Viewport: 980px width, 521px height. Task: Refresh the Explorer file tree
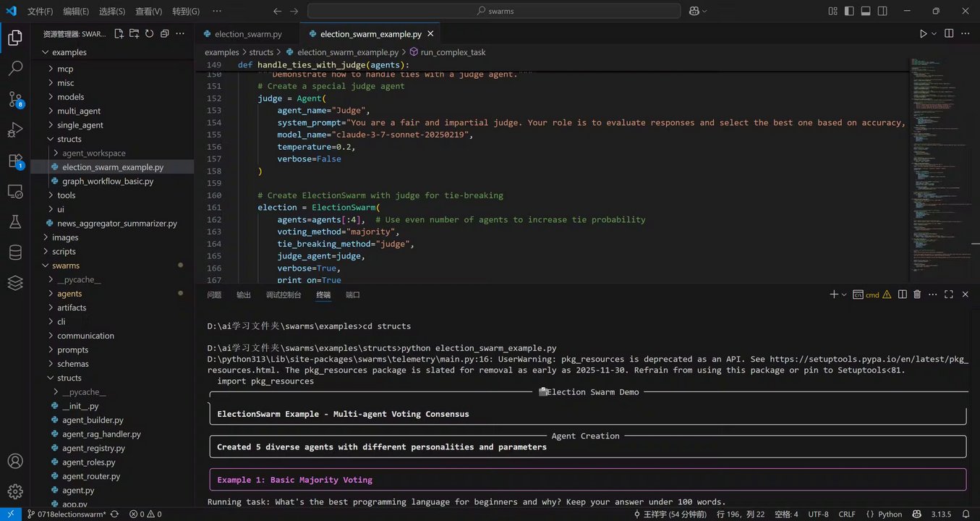tap(149, 33)
